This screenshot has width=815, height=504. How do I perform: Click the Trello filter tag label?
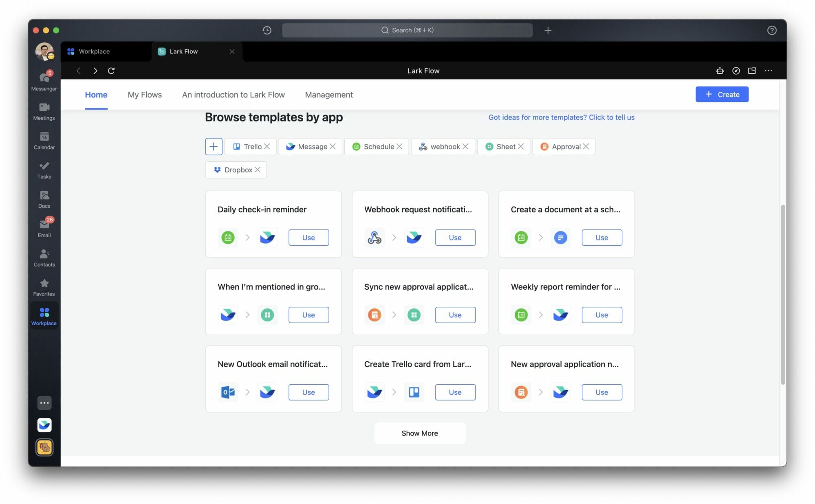click(253, 147)
